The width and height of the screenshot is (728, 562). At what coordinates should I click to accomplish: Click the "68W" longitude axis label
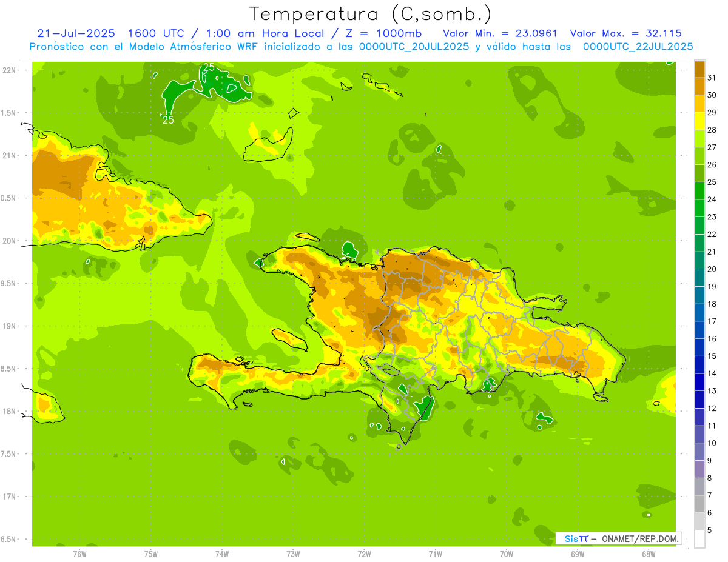point(649,554)
